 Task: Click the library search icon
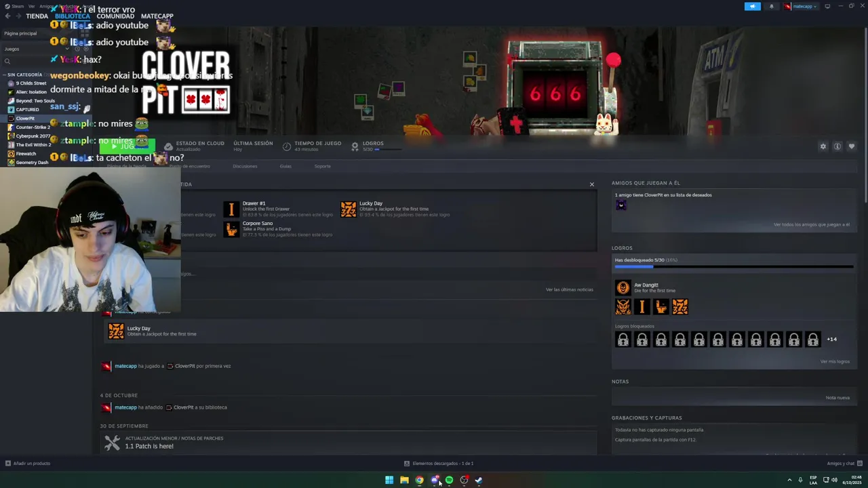7,61
